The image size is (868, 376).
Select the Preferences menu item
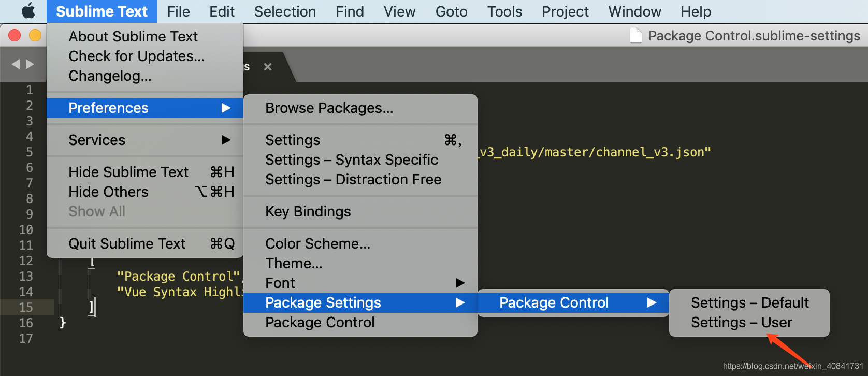pos(145,108)
